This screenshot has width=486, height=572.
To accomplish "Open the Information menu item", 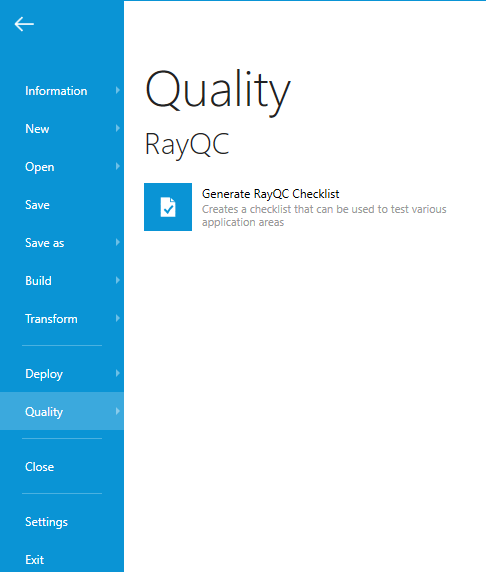I will click(x=62, y=91).
